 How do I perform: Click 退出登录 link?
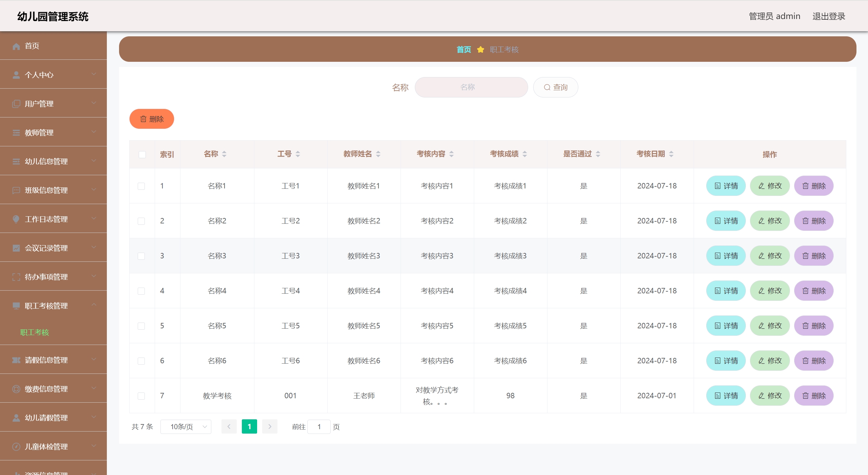(828, 16)
